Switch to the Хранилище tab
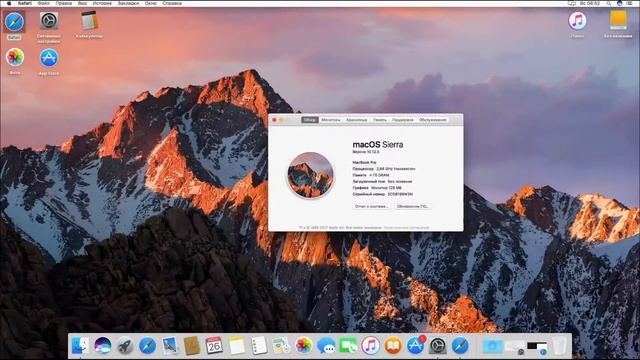The image size is (640, 360). point(356,120)
